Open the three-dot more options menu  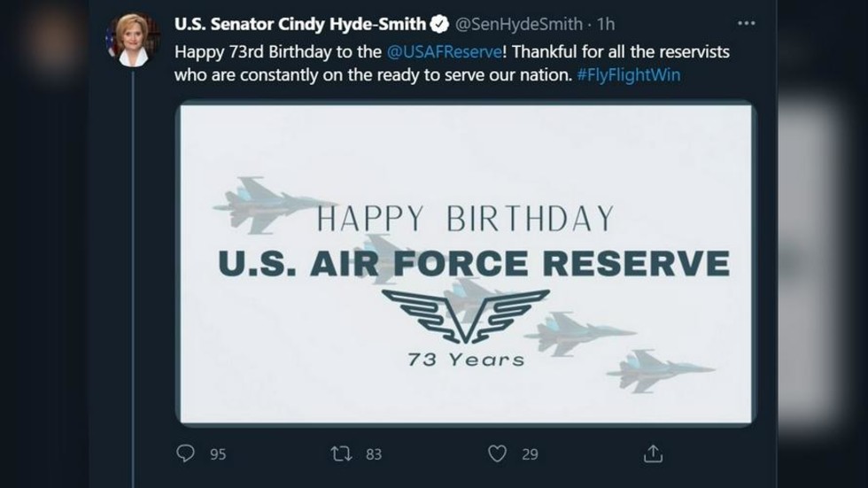coord(747,24)
